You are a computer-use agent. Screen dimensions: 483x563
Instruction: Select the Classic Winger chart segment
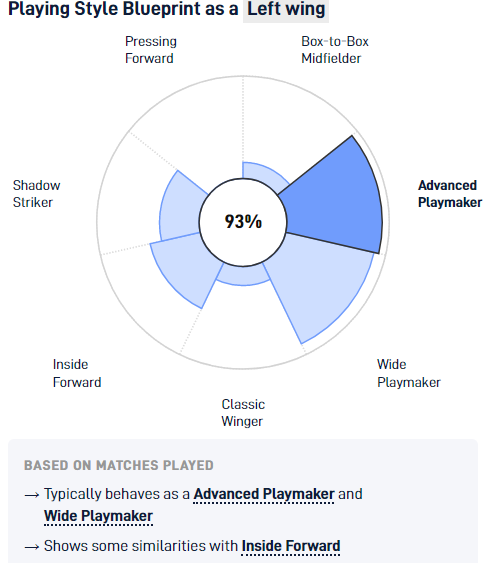click(243, 277)
